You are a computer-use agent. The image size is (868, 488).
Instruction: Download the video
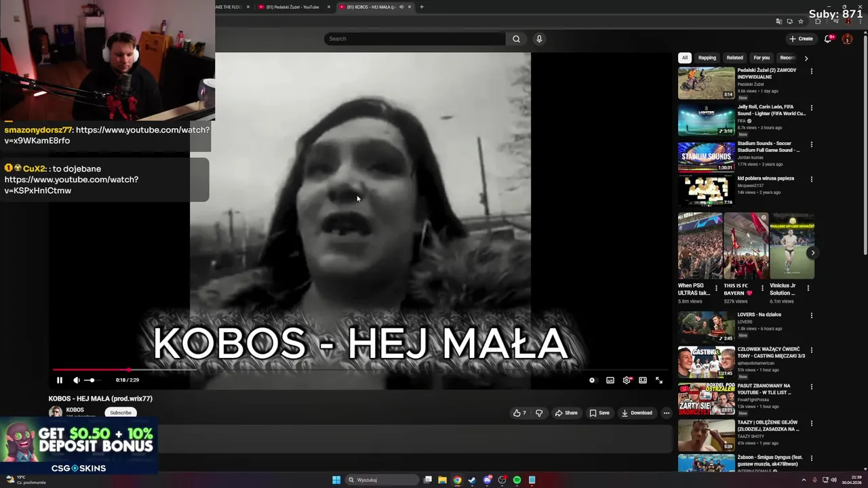coord(637,413)
